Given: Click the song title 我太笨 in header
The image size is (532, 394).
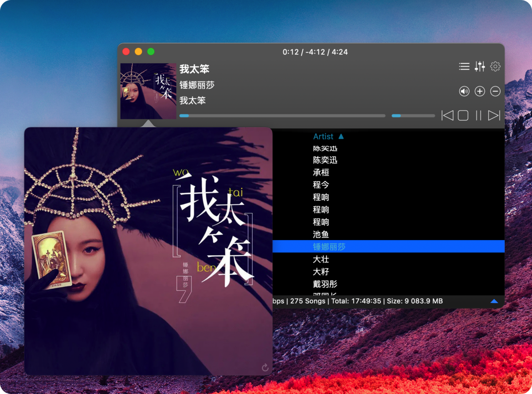Looking at the screenshot, I should (x=194, y=69).
